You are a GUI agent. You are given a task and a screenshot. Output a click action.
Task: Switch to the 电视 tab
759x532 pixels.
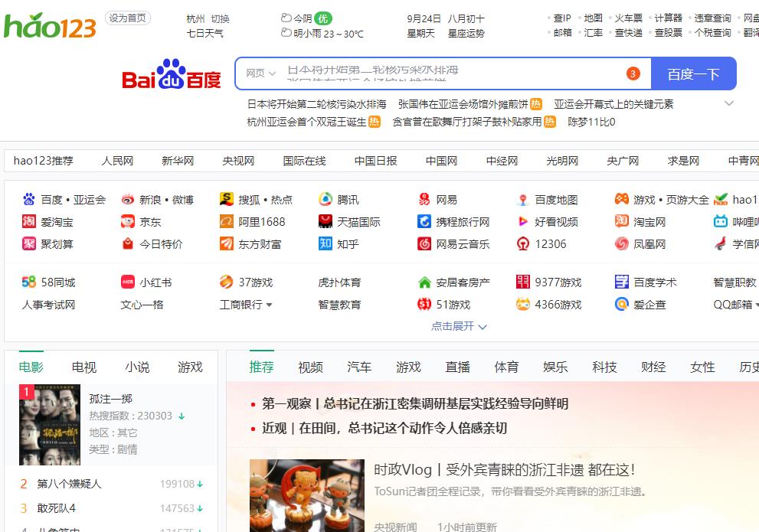tap(84, 367)
